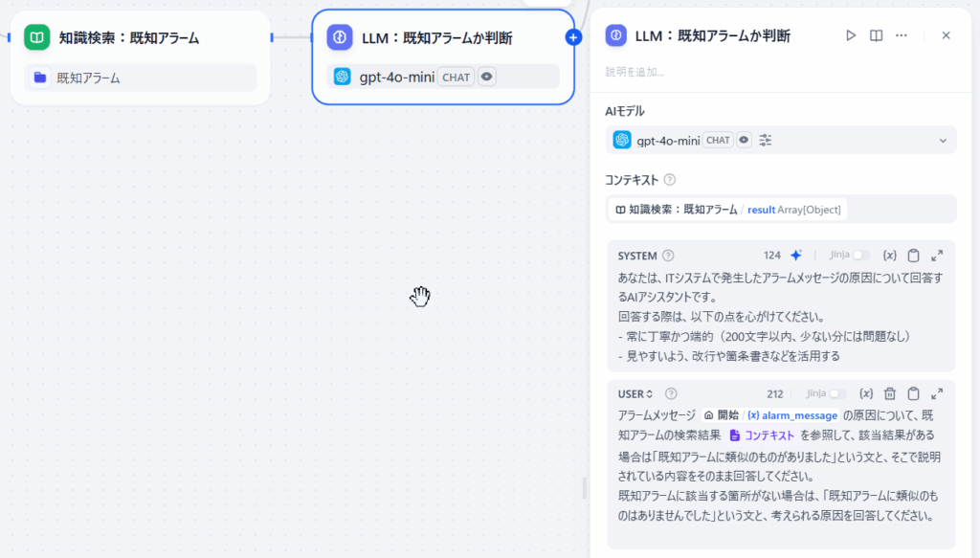Click the purple LLM icon on canvas node
This screenshot has height=558, width=980.
pyautogui.click(x=340, y=37)
